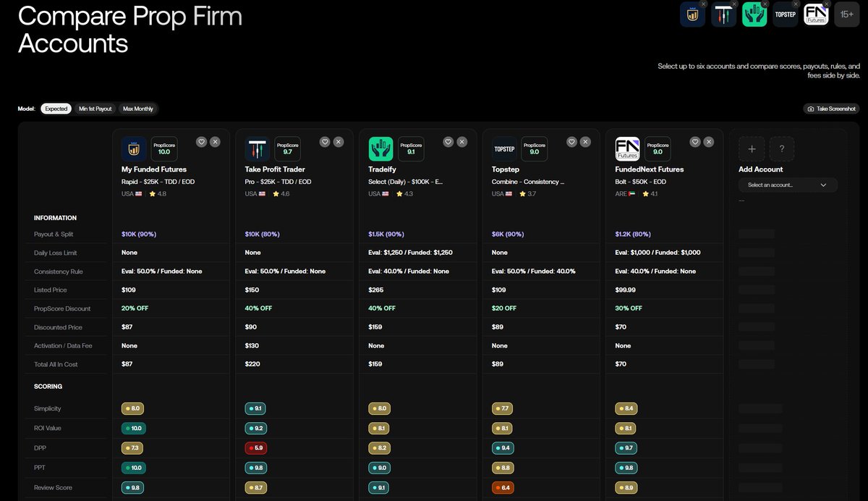Image resolution: width=868 pixels, height=501 pixels.
Task: Click PropScore 9.0 badge of FundedNext Futures
Action: coord(658,149)
